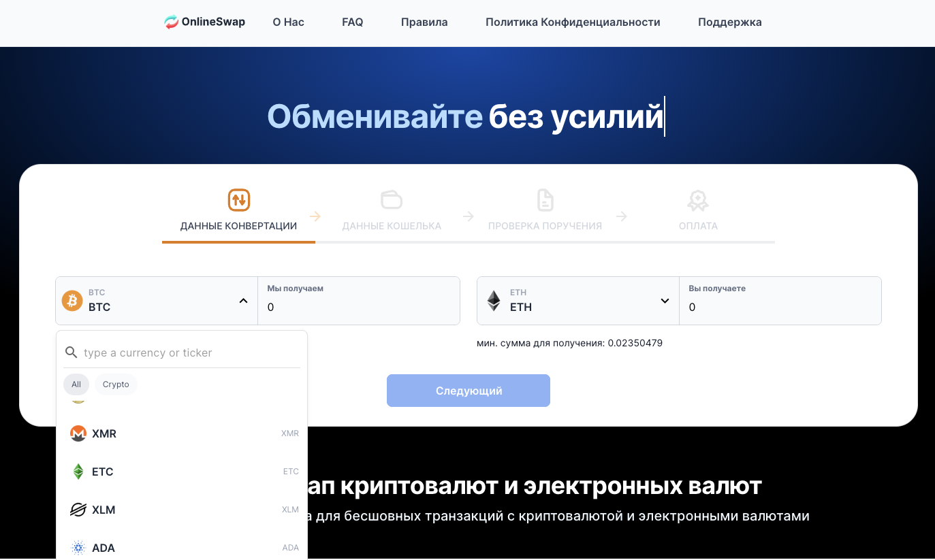The image size is (935, 560).
Task: Click the OnlineSwap logo icon
Action: tap(171, 21)
